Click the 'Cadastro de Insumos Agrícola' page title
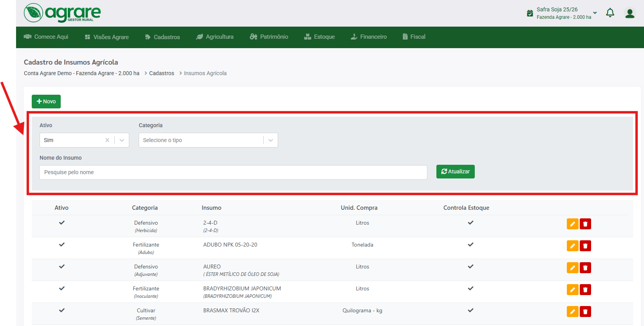644x326 pixels. pyautogui.click(x=71, y=62)
